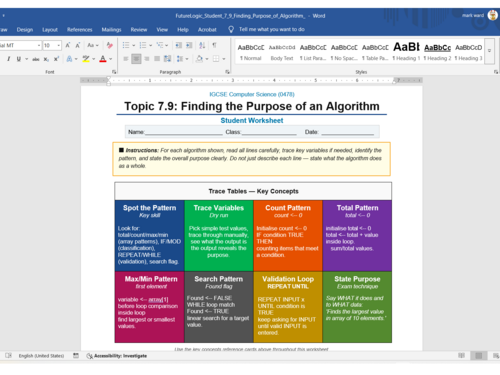Open the multilevel list menu
The width and height of the screenshot is (500, 375).
tap(162, 45)
